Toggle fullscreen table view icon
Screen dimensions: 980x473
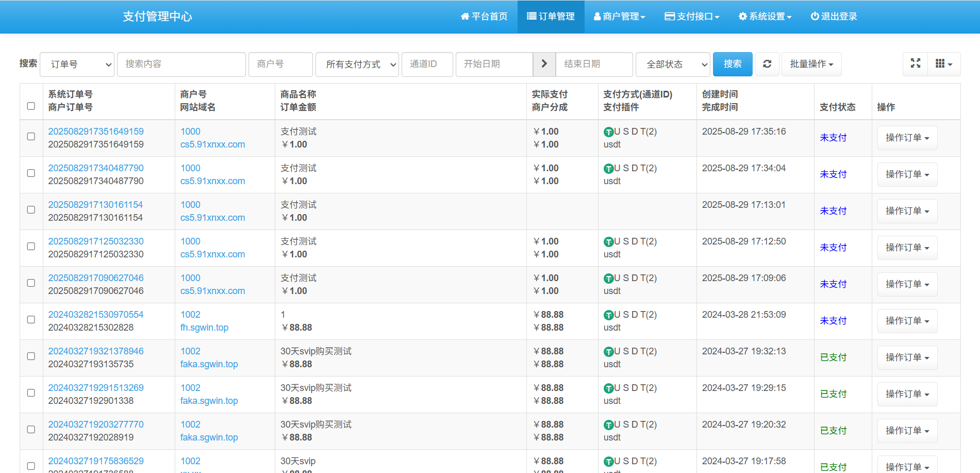916,64
